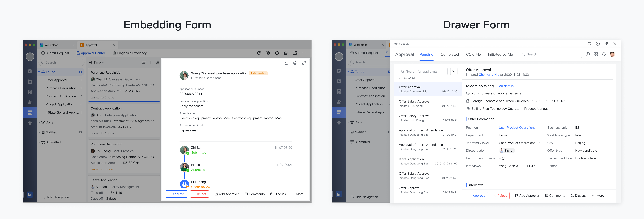Open three-dot overflow menu in Embedding Form toolbar
Image resolution: width=644 pixels, height=219 pixels.
tap(304, 53)
